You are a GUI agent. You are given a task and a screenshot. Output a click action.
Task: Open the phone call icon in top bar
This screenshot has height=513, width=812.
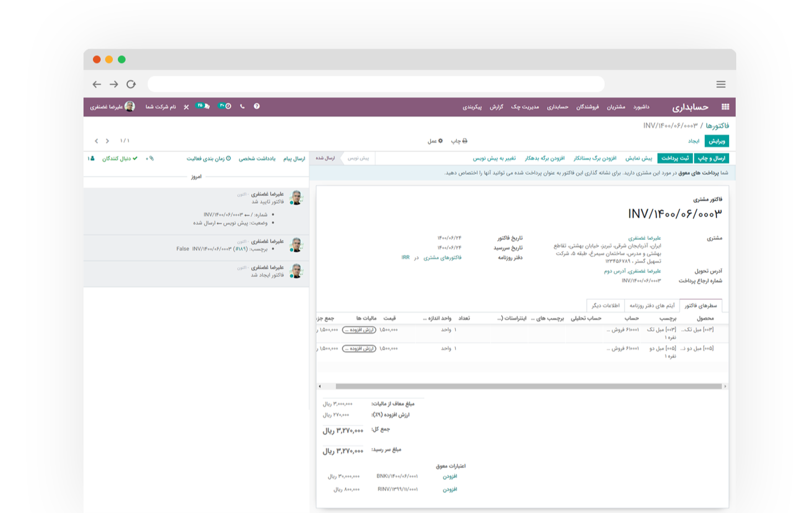click(242, 106)
